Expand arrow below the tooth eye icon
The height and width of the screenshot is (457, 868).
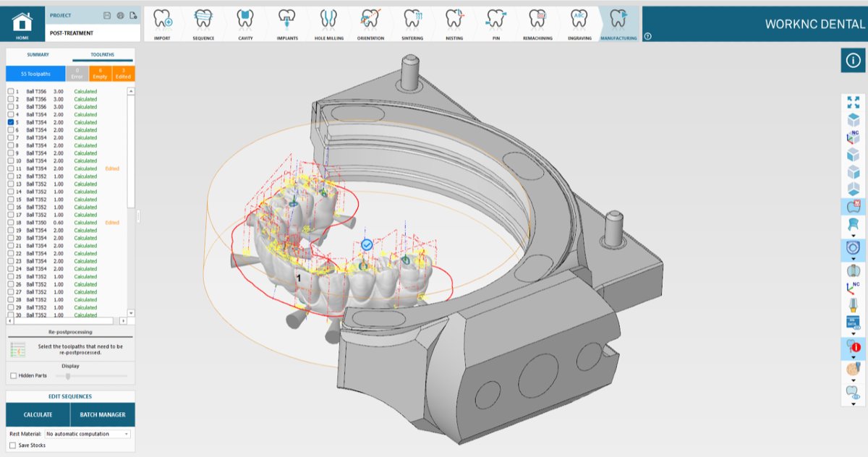tap(854, 403)
